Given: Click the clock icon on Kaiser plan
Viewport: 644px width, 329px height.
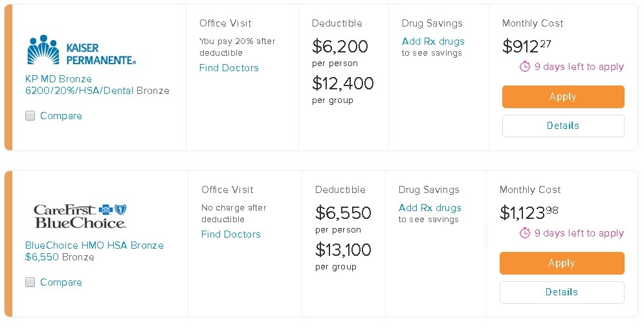Looking at the screenshot, I should coord(525,67).
